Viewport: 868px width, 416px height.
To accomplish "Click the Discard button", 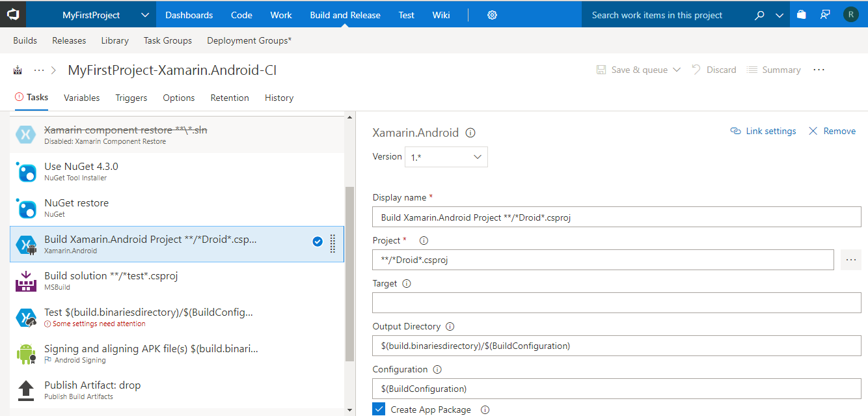I will pyautogui.click(x=714, y=70).
